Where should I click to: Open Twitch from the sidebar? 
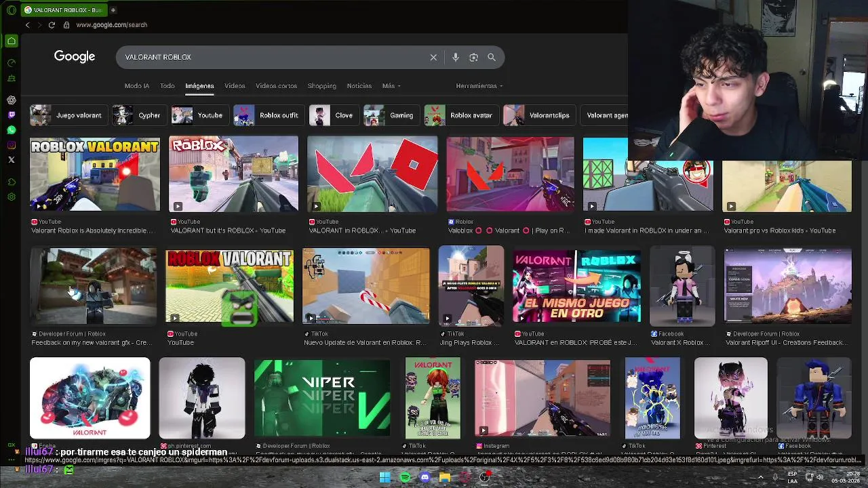pyautogui.click(x=12, y=115)
